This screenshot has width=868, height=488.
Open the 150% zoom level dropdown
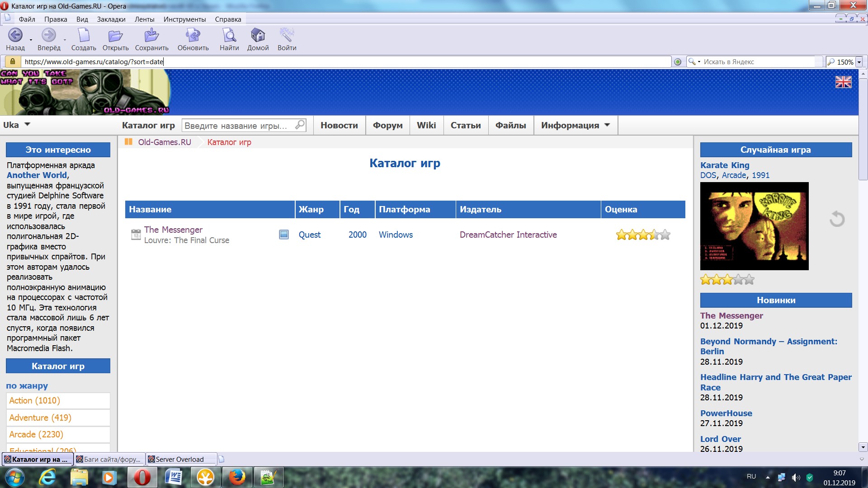pos(859,62)
